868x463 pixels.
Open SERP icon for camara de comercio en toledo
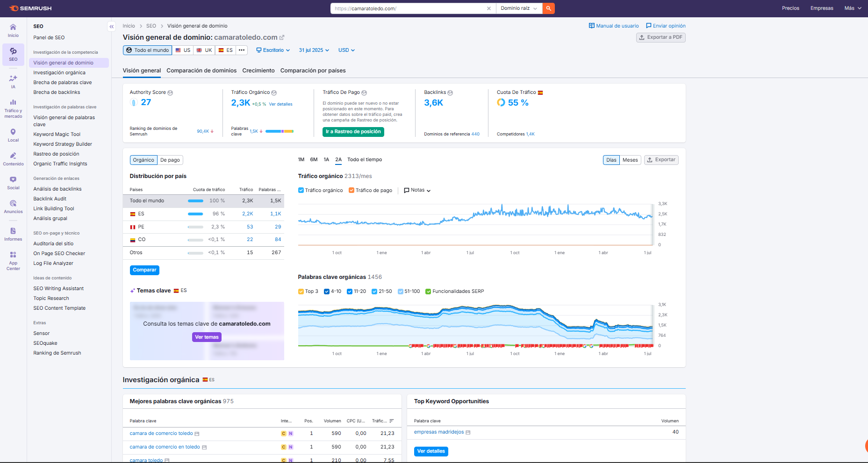pos(204,448)
